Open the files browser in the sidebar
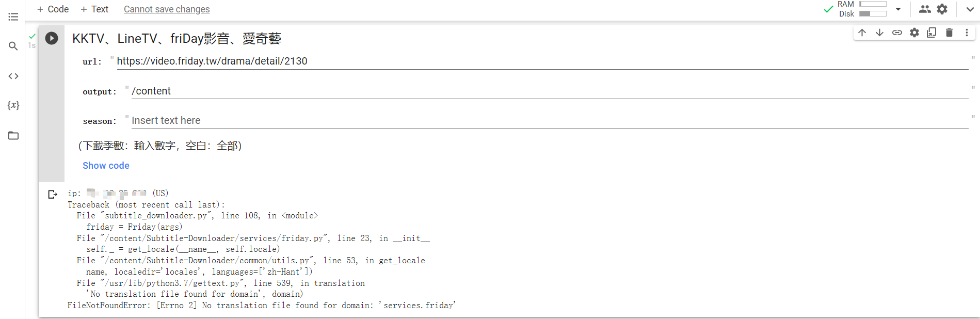The height and width of the screenshot is (319, 980). pos(13,135)
